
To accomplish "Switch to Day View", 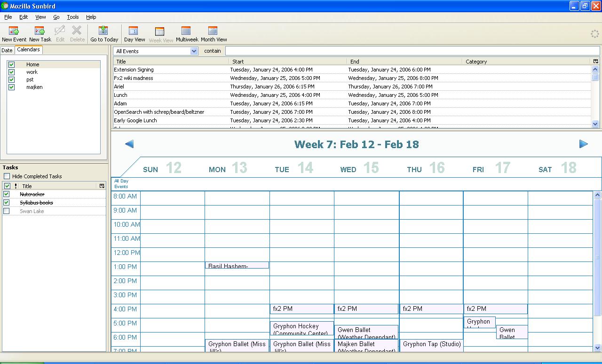I will 134,33.
